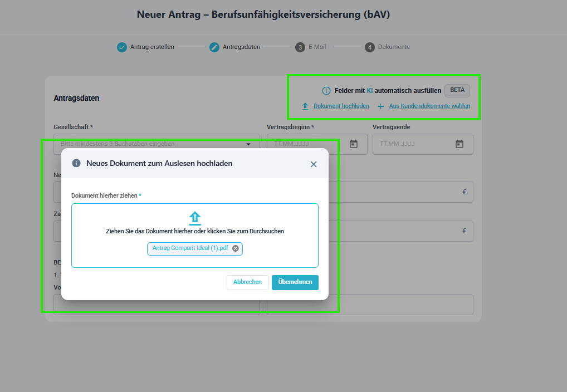Open the Dokument hochladen link
This screenshot has height=392, width=567.
341,106
